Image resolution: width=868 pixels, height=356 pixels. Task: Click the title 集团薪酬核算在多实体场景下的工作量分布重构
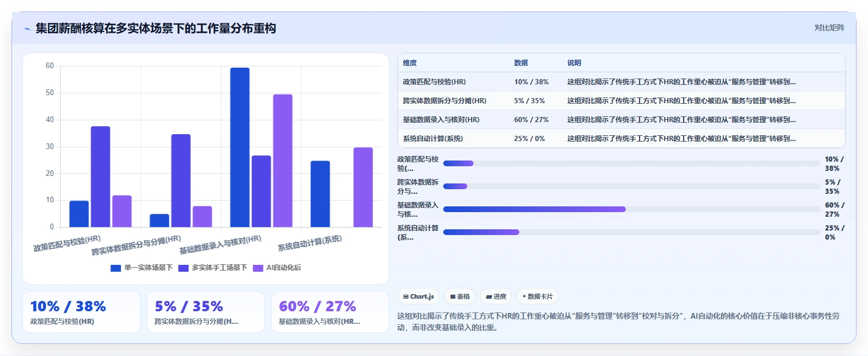(156, 28)
